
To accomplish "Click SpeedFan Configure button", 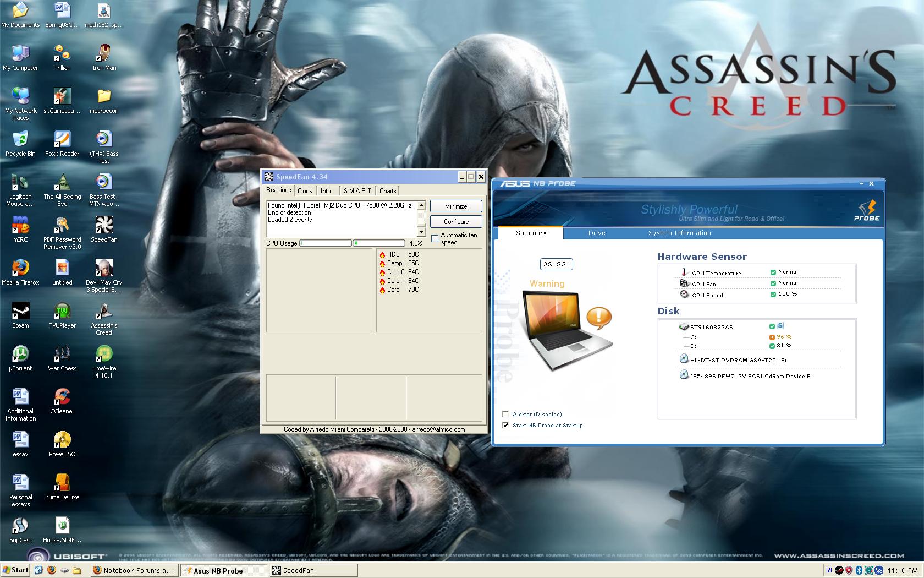I will [x=456, y=221].
